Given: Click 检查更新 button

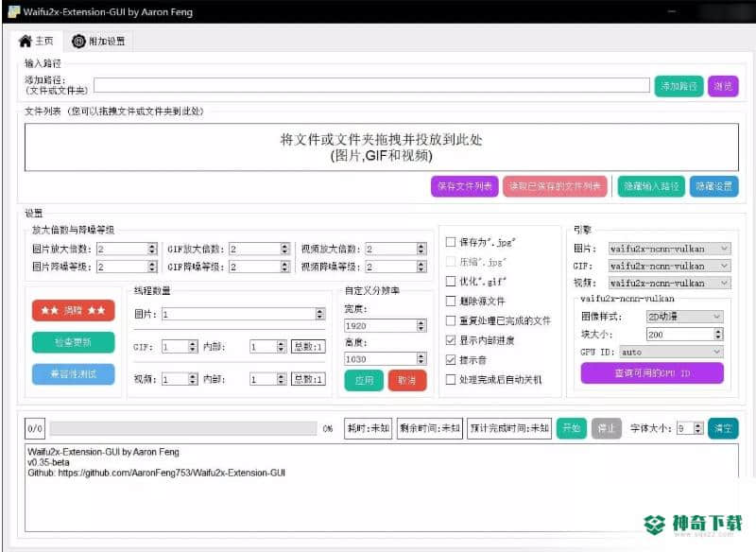Looking at the screenshot, I should click(x=74, y=342).
